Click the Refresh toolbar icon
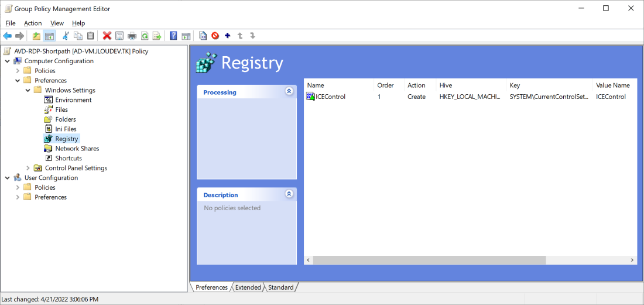The width and height of the screenshot is (644, 305). [x=144, y=36]
